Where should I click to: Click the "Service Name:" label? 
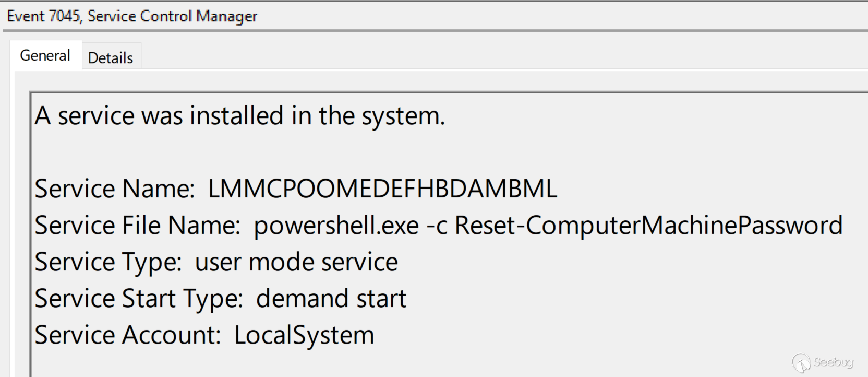click(x=114, y=188)
